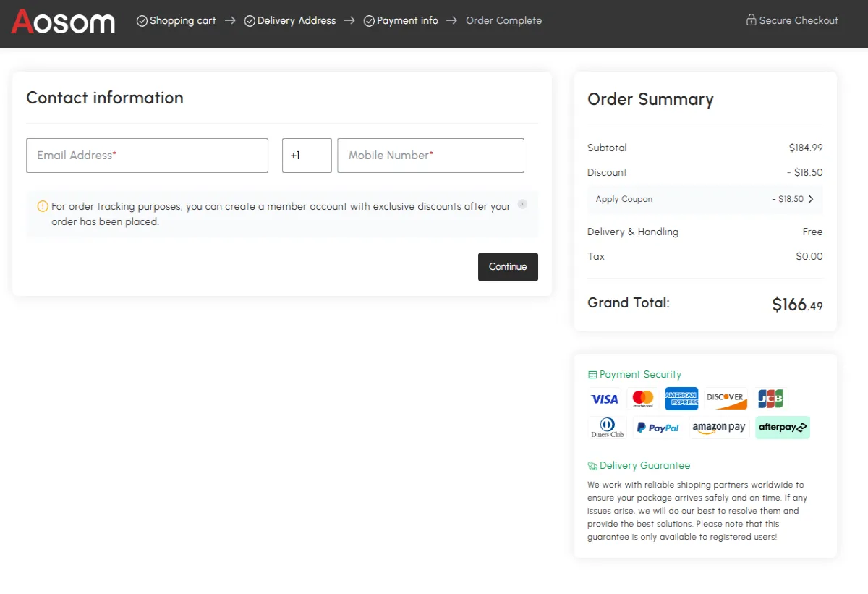Click the Aosom logo
This screenshot has height=594, width=868.
click(63, 22)
